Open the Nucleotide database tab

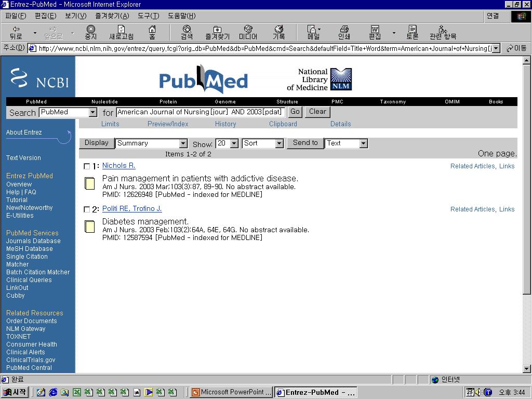click(x=104, y=101)
